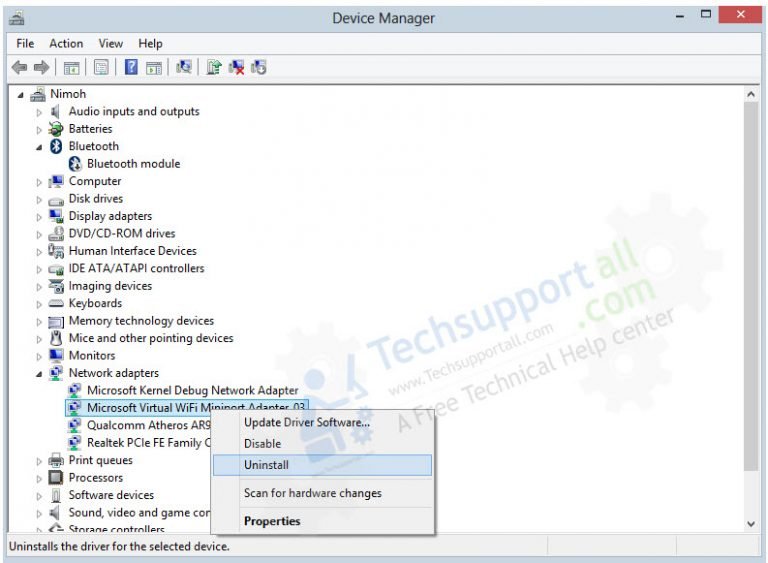The height and width of the screenshot is (563, 768).
Task: Click the Mice and other pointing devices icon
Action: (56, 338)
